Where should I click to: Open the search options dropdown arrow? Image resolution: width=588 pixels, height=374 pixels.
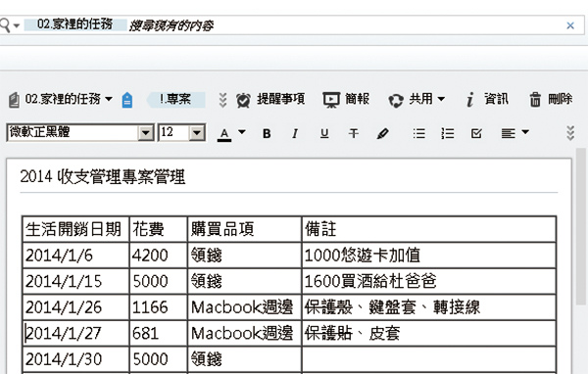pos(17,25)
